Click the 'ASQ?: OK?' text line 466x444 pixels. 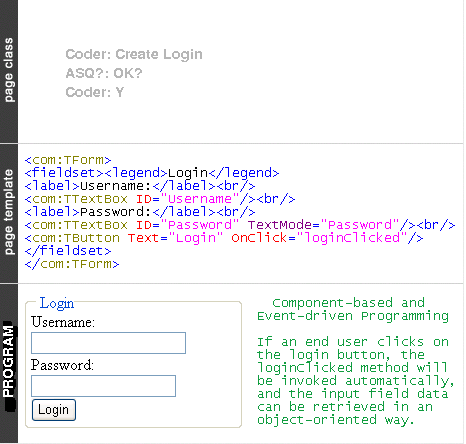tap(104, 73)
